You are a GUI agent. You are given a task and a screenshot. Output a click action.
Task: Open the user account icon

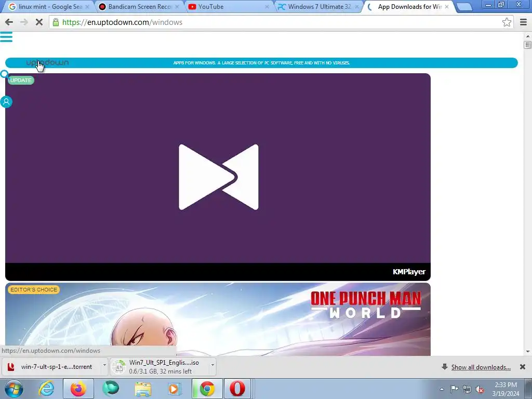pyautogui.click(x=6, y=102)
